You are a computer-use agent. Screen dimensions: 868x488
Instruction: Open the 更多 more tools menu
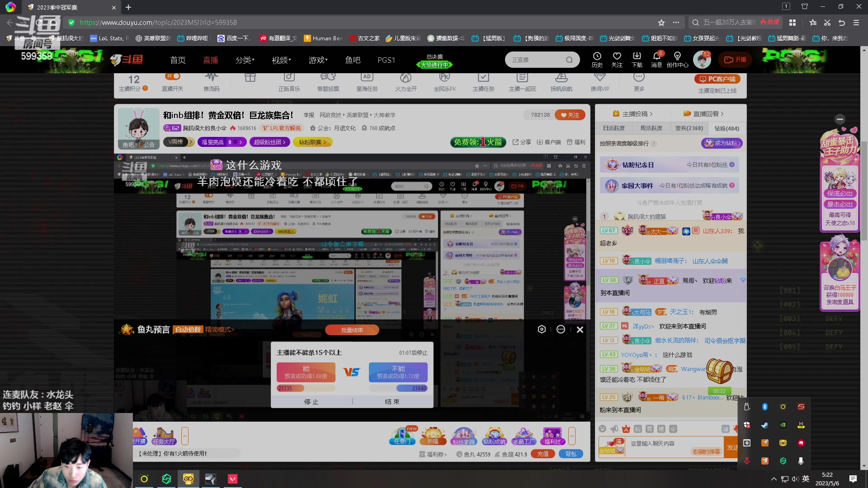pos(639,82)
